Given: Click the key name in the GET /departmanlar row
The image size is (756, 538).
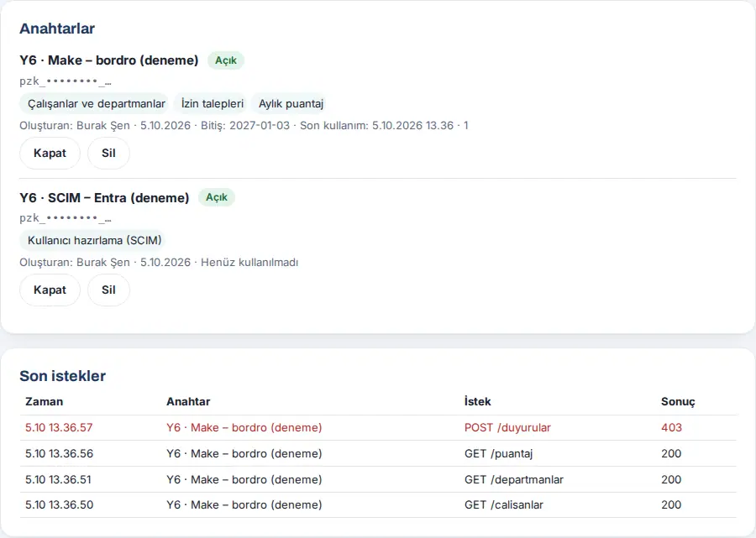Looking at the screenshot, I should click(x=244, y=480).
